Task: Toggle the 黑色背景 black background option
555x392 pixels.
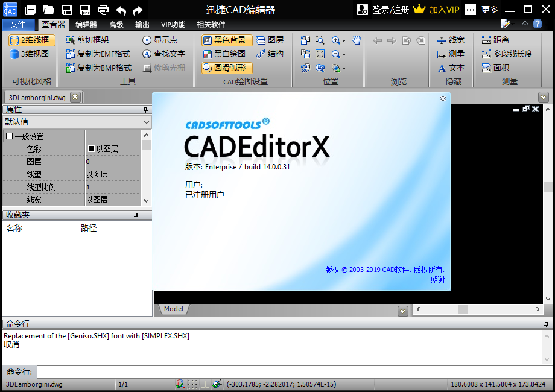Action: click(x=224, y=40)
